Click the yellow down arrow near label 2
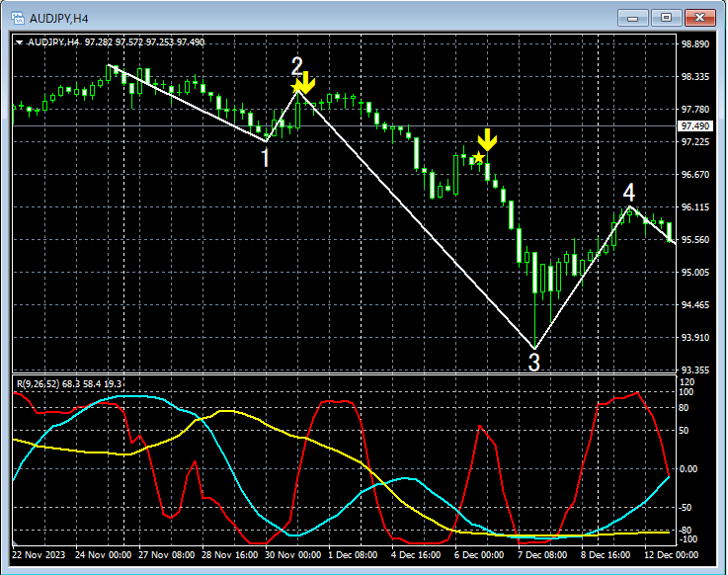 click(x=305, y=82)
